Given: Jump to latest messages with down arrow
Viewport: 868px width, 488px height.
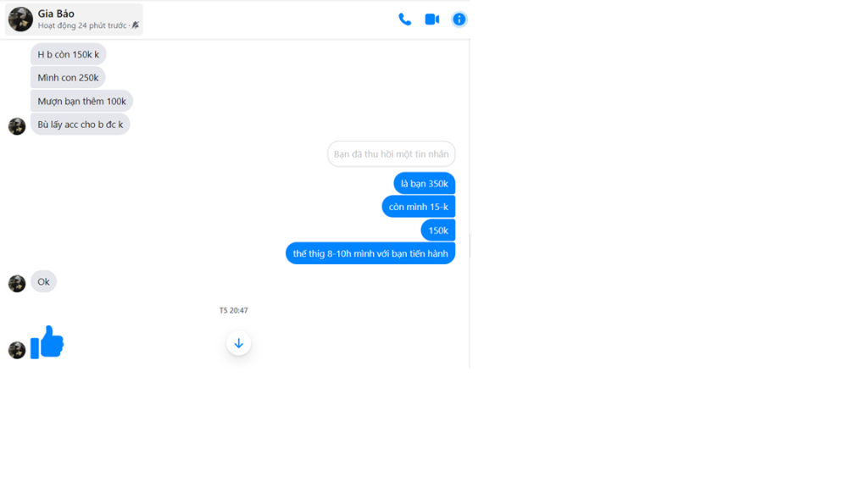Looking at the screenshot, I should coord(238,344).
